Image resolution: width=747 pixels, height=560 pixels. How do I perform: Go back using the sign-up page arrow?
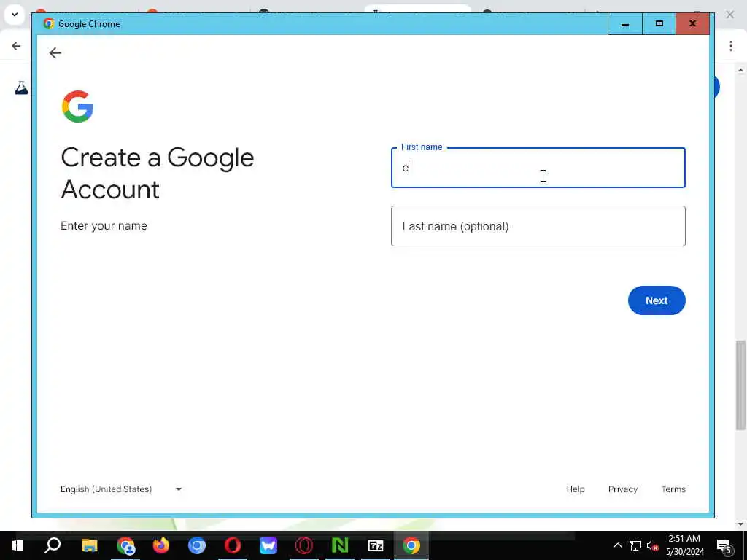55,52
